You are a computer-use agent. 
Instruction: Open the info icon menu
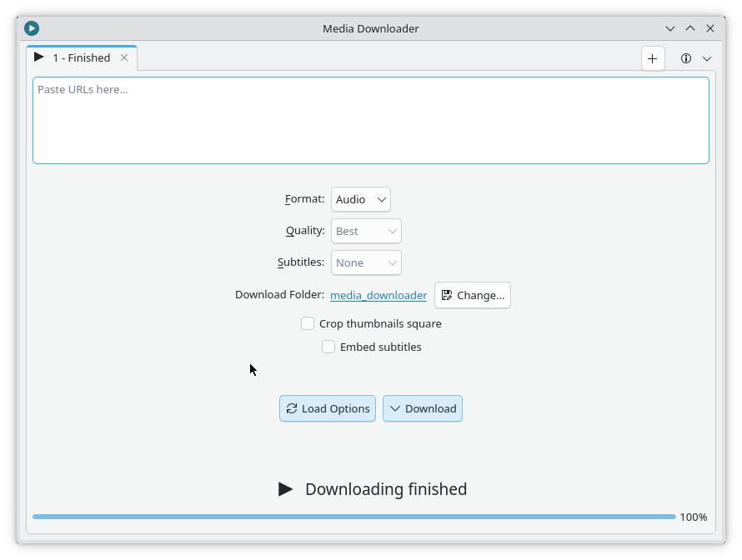click(x=686, y=58)
